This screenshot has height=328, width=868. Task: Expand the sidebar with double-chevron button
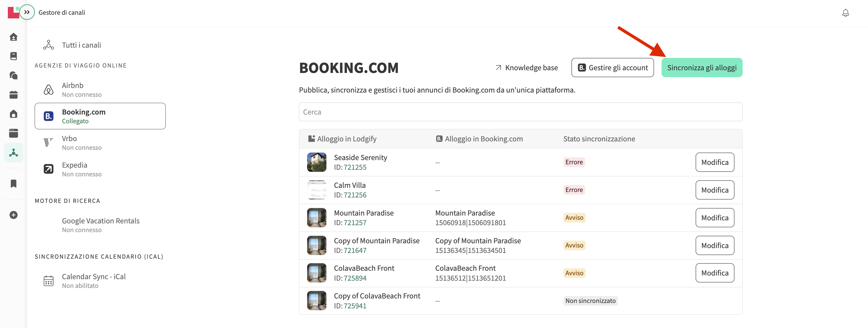click(27, 12)
